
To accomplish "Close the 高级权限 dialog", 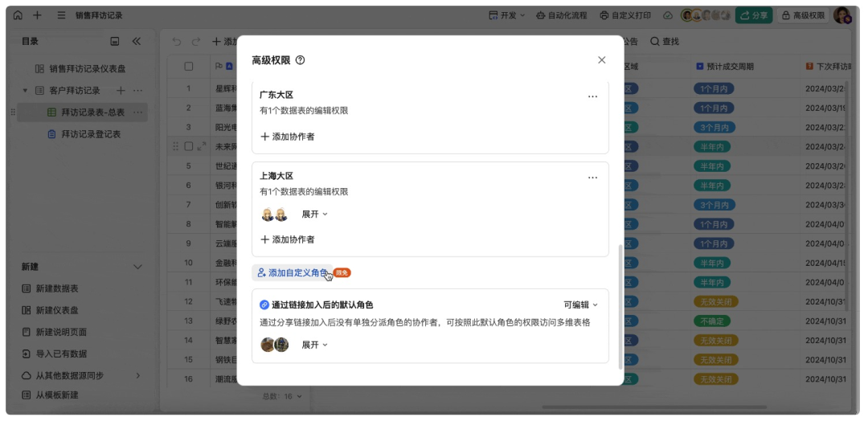I will 602,59.
